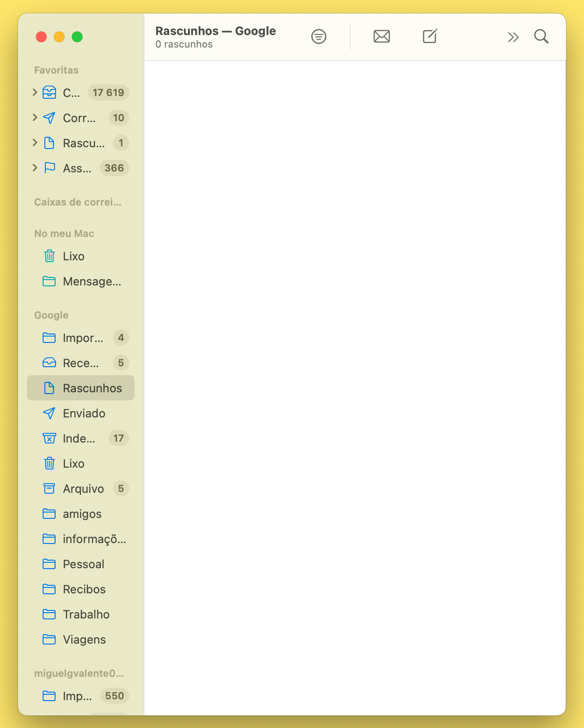Click the Rascunhos — Google window title
This screenshot has height=728, width=584.
pos(216,31)
